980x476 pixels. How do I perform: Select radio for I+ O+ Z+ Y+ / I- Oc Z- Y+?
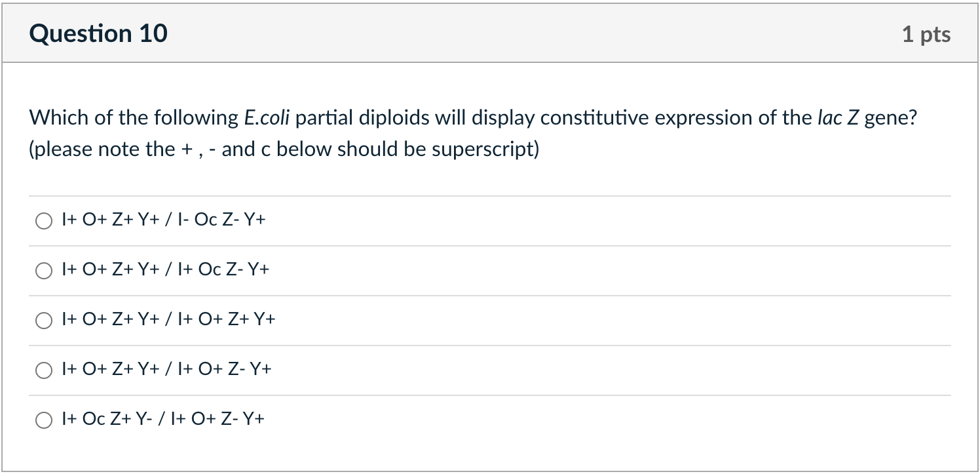coord(43,221)
